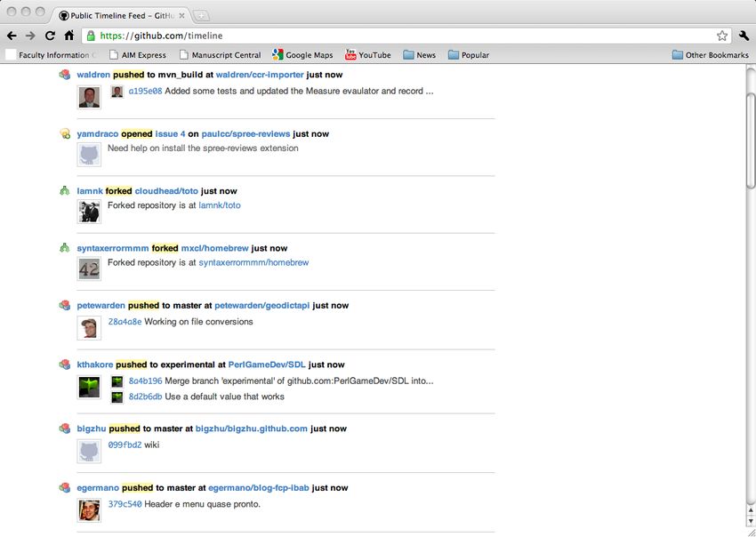Click the fork icon beside lamnk

65,191
